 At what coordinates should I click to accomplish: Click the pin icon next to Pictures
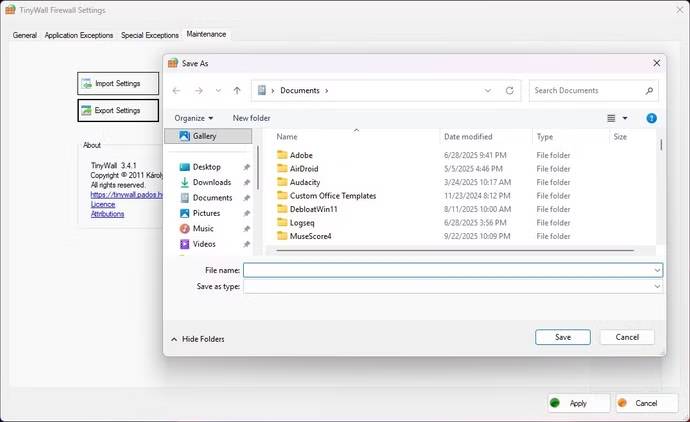pos(246,213)
